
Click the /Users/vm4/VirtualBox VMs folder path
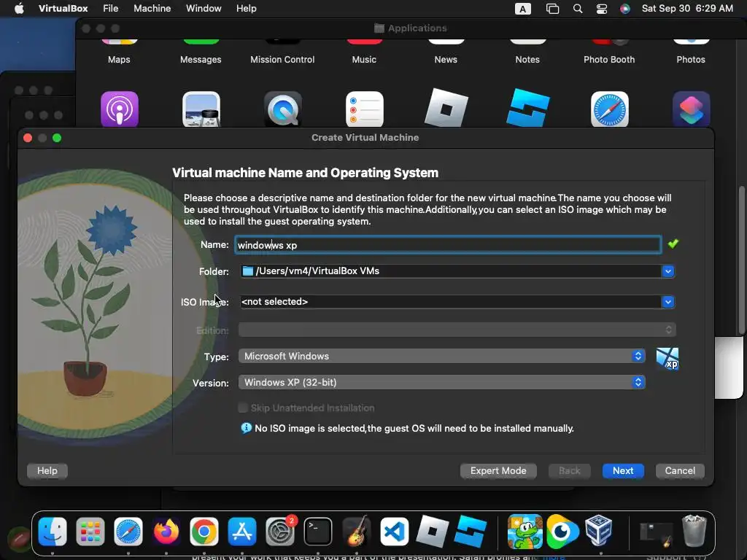point(317,271)
